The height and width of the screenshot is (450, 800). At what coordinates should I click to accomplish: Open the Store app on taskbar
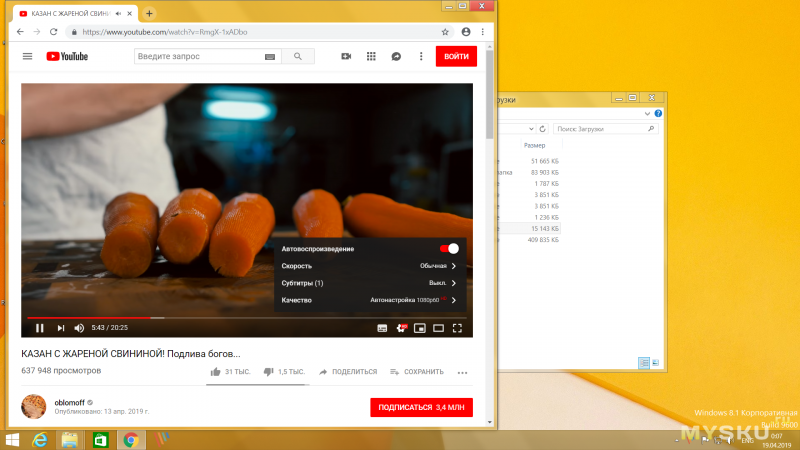[101, 440]
